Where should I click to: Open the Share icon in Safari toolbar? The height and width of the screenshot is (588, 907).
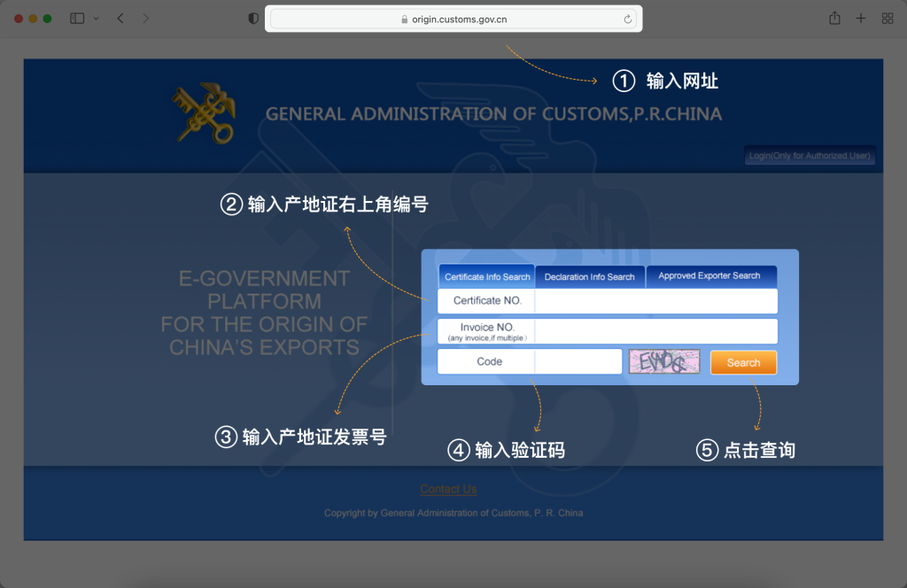click(x=834, y=18)
